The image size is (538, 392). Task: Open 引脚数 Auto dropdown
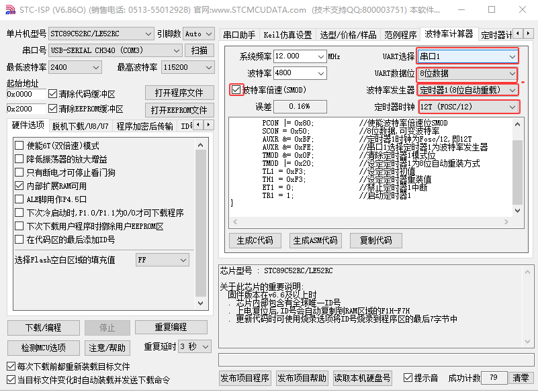pos(199,34)
